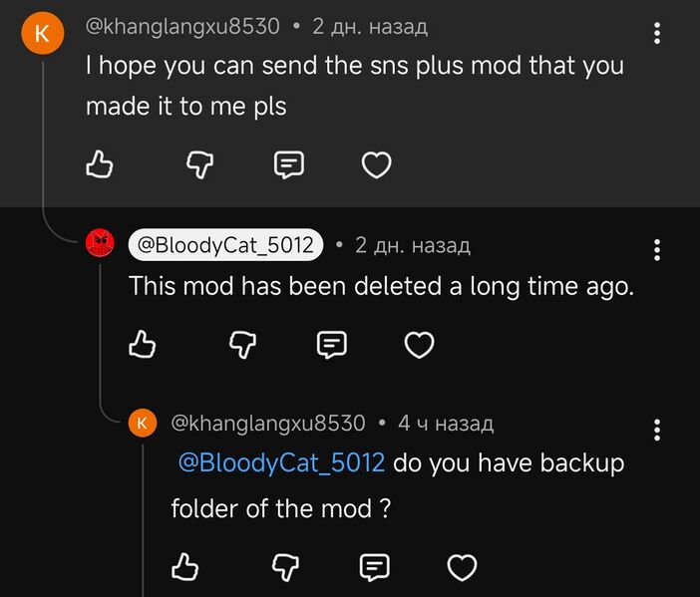
Task: Heart the top comment about sns plus mod
Action: (x=376, y=164)
